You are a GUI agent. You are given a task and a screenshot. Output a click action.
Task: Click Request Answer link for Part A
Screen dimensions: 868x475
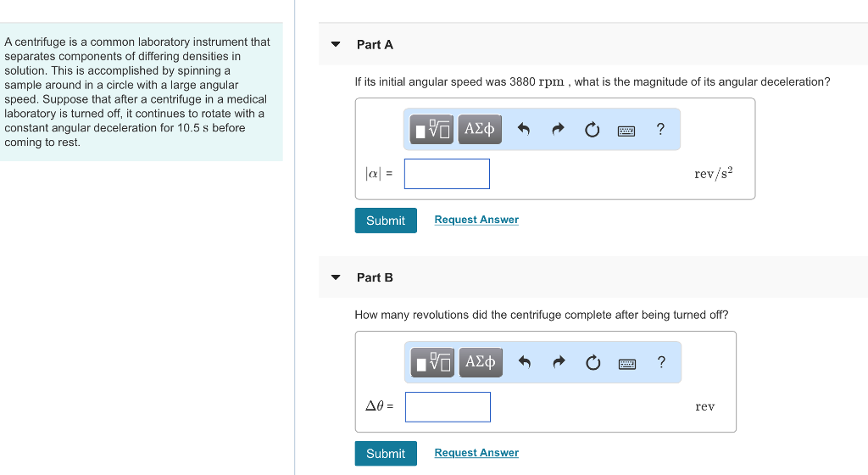pyautogui.click(x=476, y=220)
